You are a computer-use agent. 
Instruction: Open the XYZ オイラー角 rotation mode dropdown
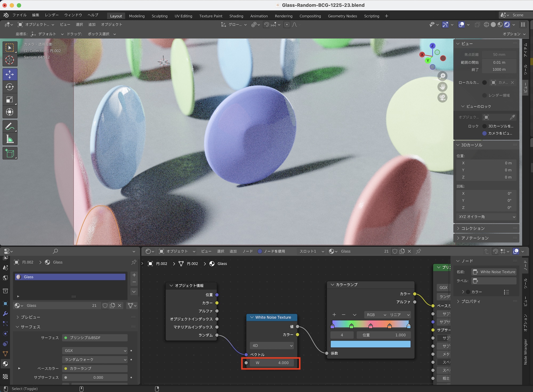[486, 217]
